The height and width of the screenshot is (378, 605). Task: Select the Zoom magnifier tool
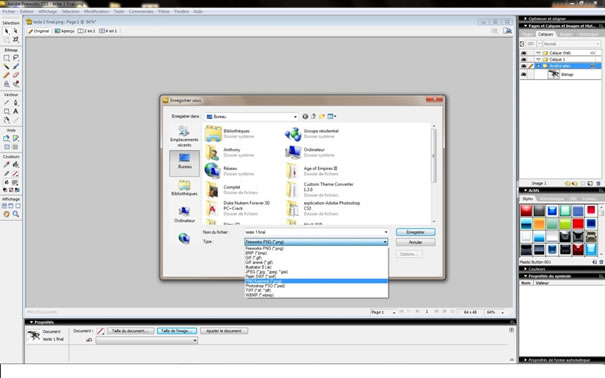click(x=16, y=214)
